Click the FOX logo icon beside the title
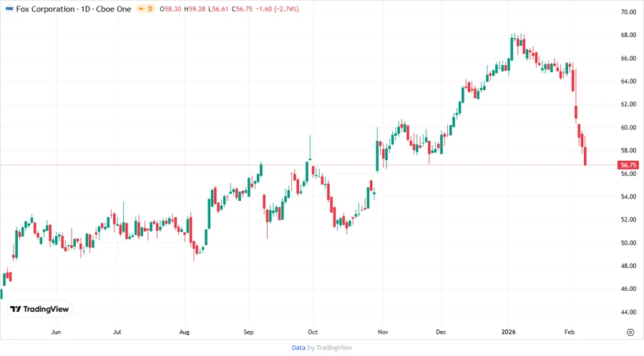644x356 pixels. tap(9, 9)
